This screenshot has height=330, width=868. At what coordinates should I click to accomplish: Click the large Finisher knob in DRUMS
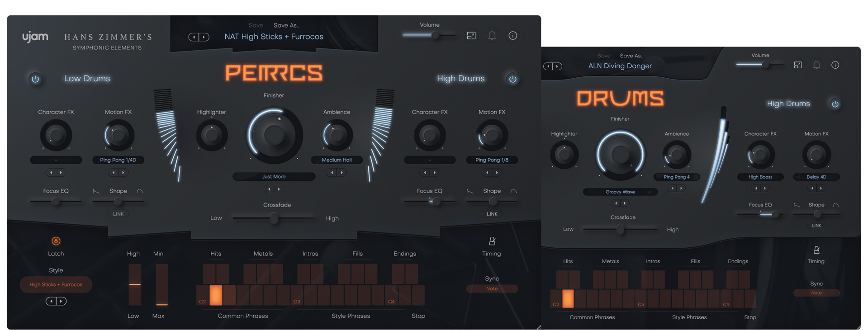click(620, 155)
